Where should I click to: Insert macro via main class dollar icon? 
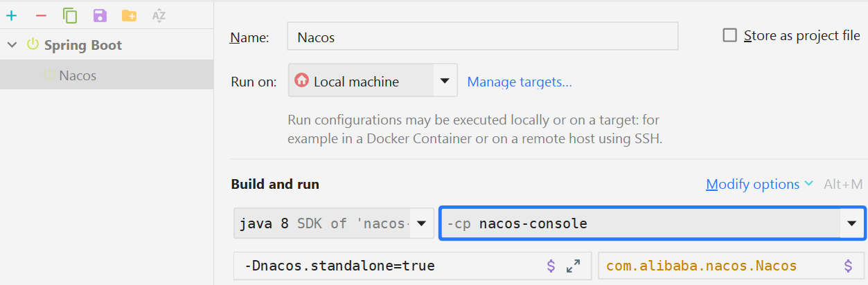click(x=848, y=266)
